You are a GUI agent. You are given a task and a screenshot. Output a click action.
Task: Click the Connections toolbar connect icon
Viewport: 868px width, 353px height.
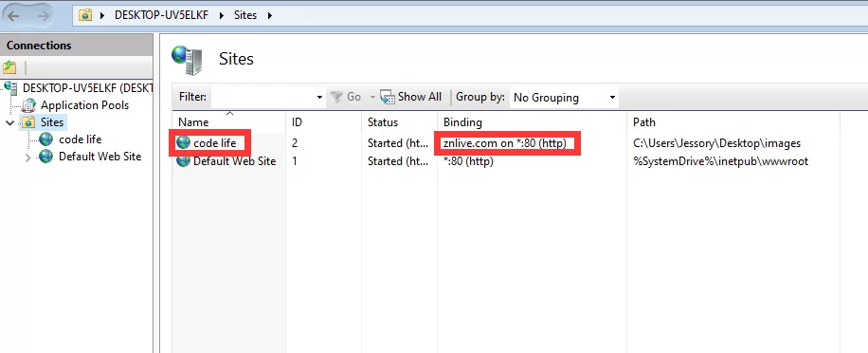9,67
